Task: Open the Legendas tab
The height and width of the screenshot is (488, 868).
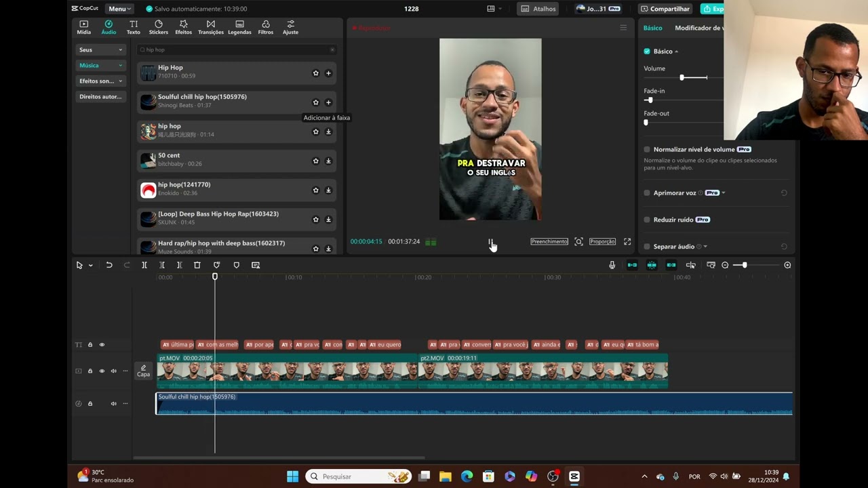Action: 239,27
